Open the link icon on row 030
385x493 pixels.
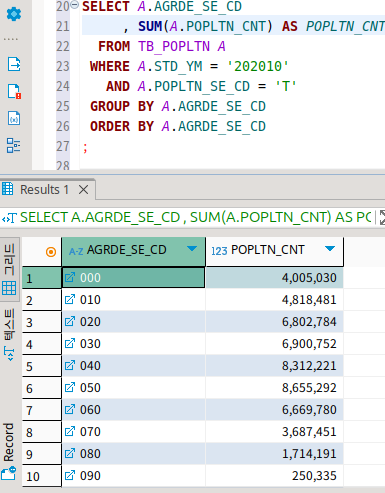coord(70,343)
